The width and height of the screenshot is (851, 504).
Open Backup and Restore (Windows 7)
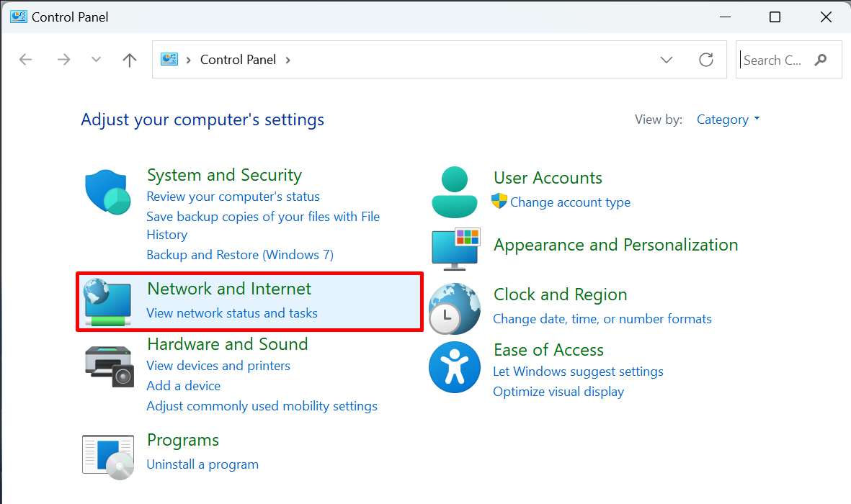click(x=239, y=254)
